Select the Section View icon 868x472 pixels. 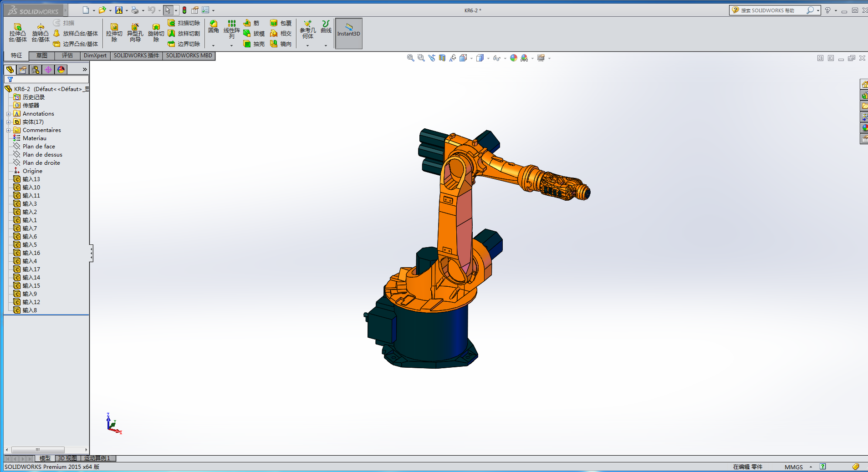[442, 58]
